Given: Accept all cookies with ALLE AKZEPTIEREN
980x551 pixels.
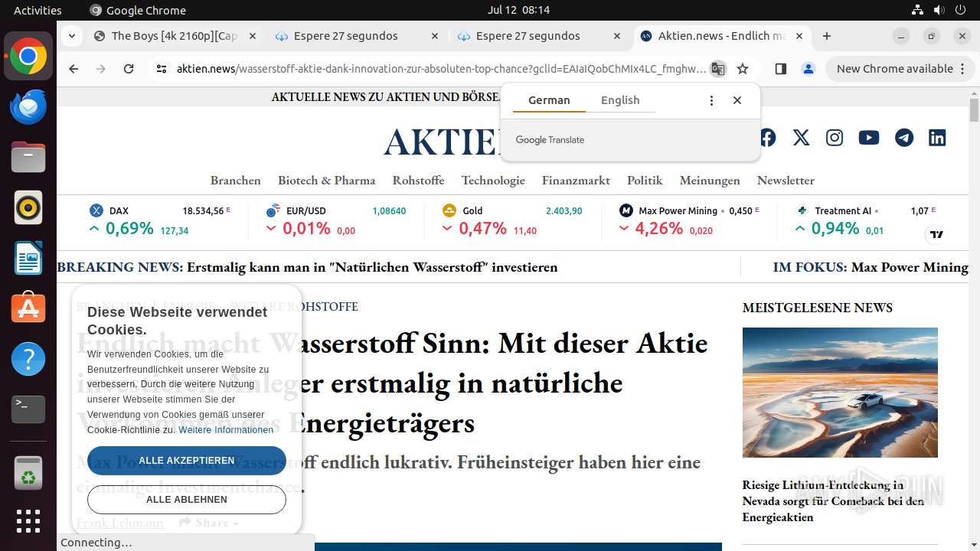Looking at the screenshot, I should click(x=187, y=461).
